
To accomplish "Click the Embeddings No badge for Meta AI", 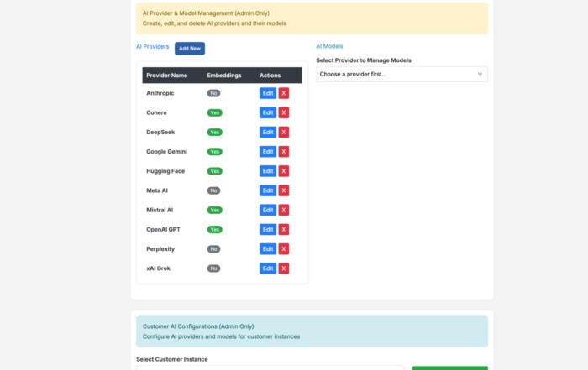I will tap(213, 190).
